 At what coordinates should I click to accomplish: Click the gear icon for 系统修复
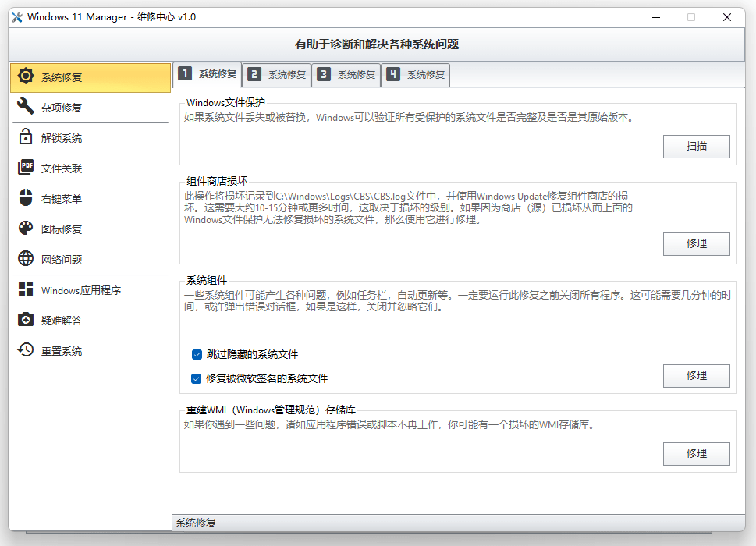26,76
